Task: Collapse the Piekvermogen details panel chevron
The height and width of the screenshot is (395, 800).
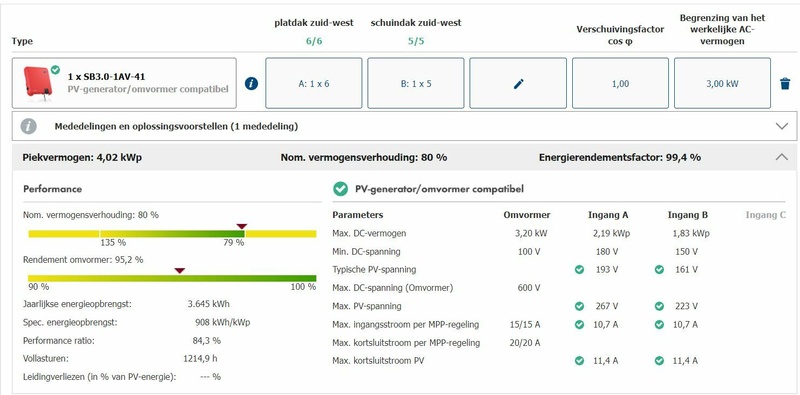Action: 781,157
